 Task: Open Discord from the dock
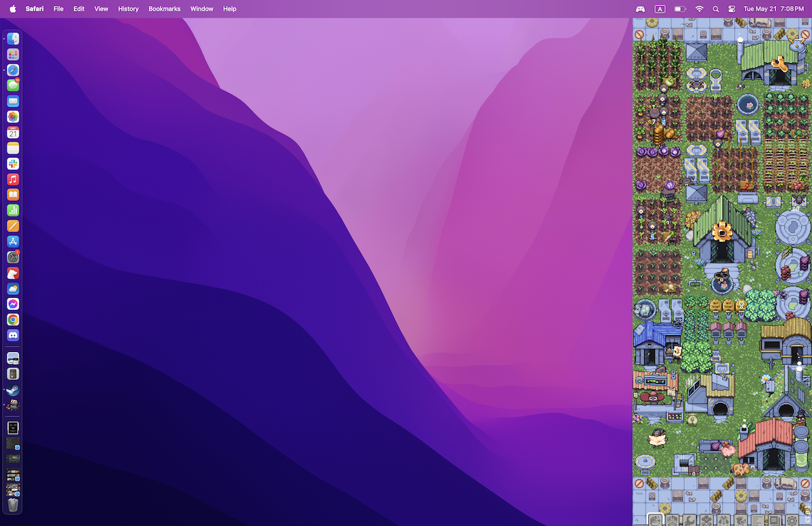(x=13, y=335)
